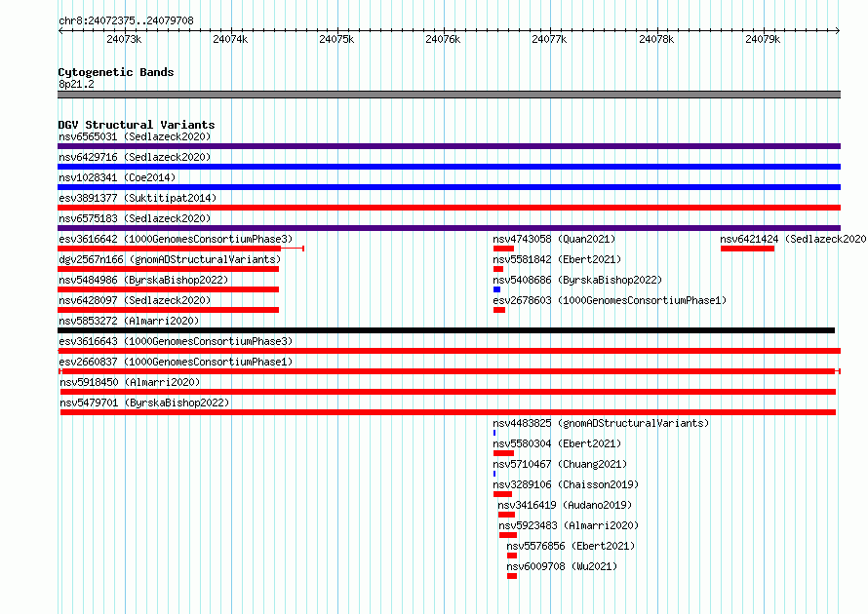Viewport: 868px width, 614px height.
Task: Click the small blue bar under nsv5408686
Action: click(x=496, y=289)
